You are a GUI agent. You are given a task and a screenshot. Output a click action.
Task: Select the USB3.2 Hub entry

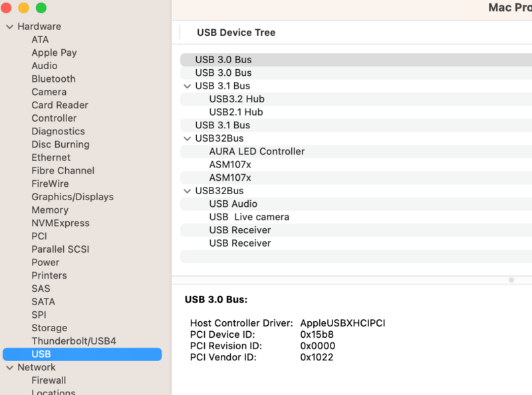pyautogui.click(x=237, y=99)
